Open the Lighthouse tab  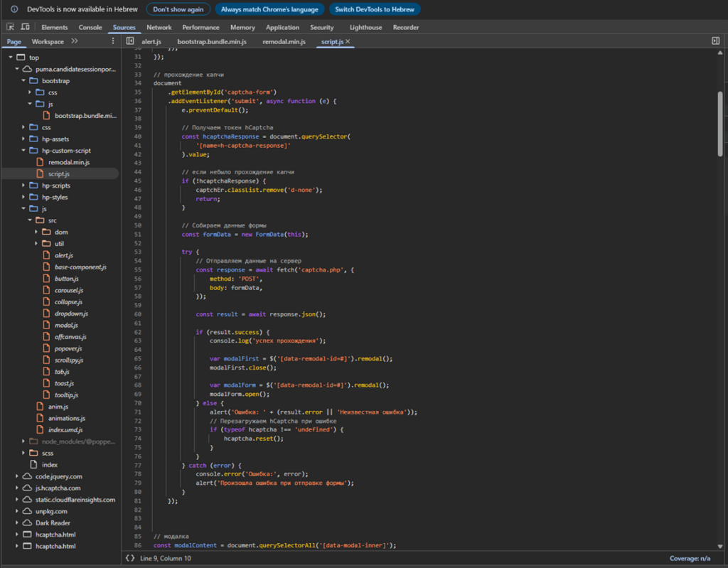click(365, 28)
